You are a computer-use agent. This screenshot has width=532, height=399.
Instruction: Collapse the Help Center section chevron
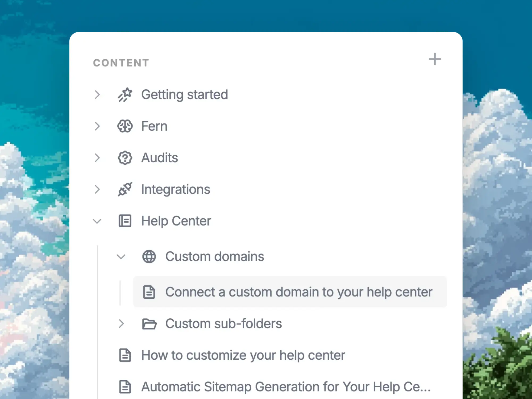pyautogui.click(x=97, y=221)
